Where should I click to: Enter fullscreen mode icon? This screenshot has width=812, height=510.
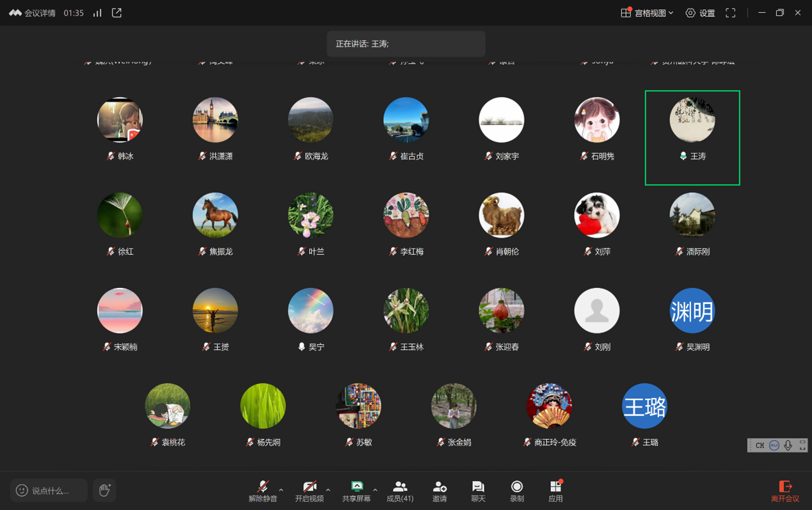point(730,13)
